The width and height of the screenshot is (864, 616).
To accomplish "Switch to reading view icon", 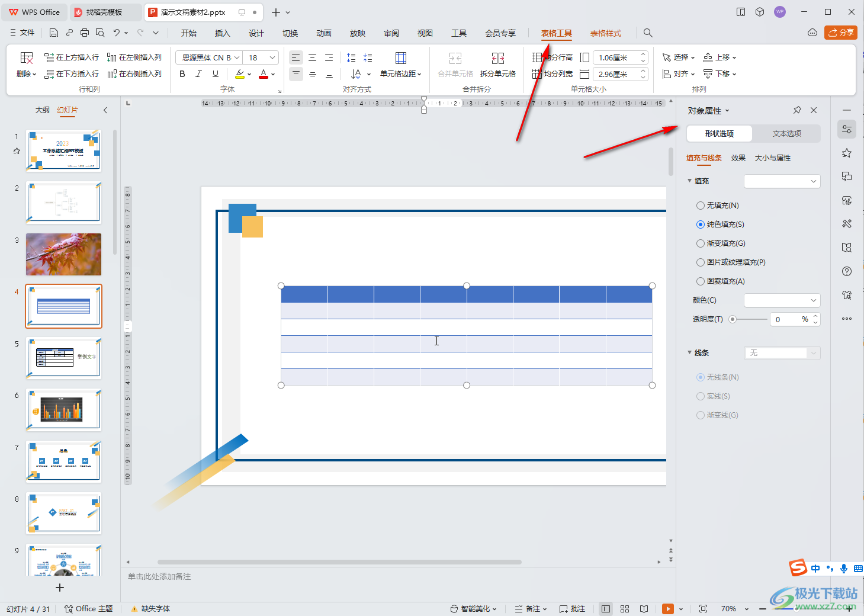I will pyautogui.click(x=644, y=609).
